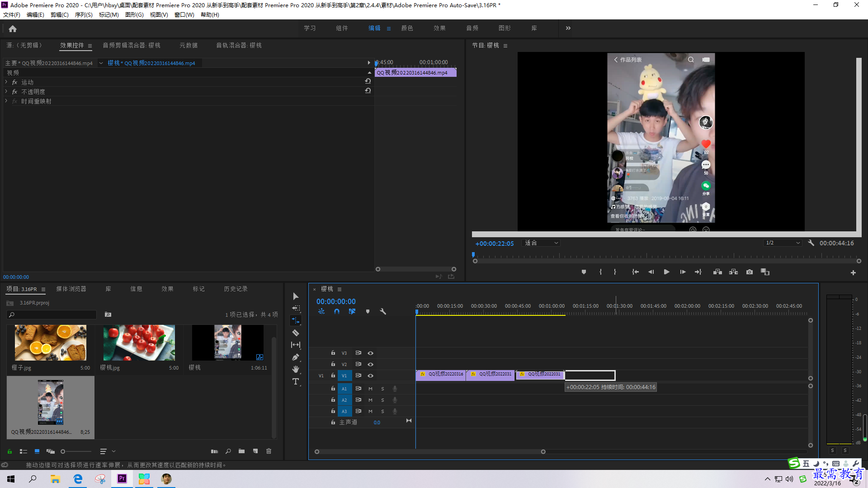
Task: Reset the Motion effect parameters
Action: click(x=368, y=81)
